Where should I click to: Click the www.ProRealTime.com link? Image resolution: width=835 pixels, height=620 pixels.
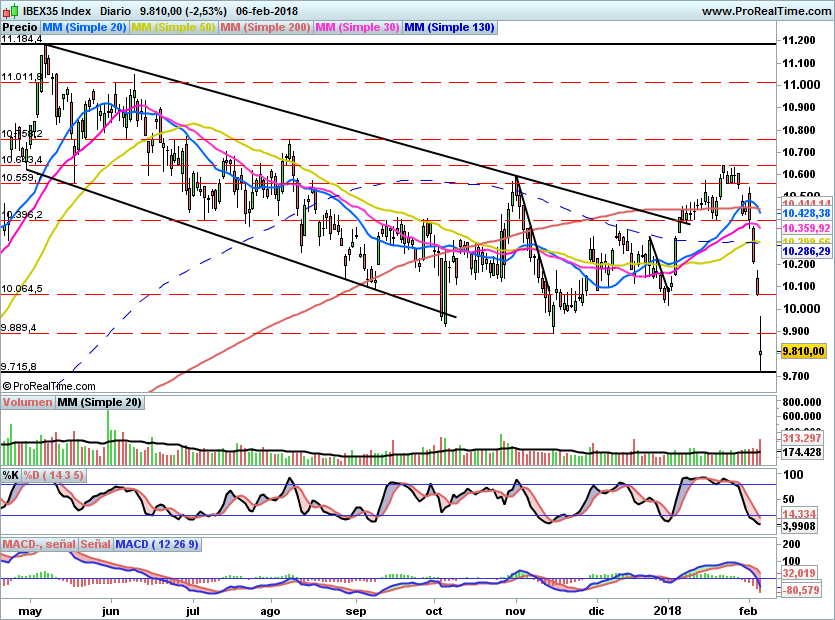pos(766,11)
